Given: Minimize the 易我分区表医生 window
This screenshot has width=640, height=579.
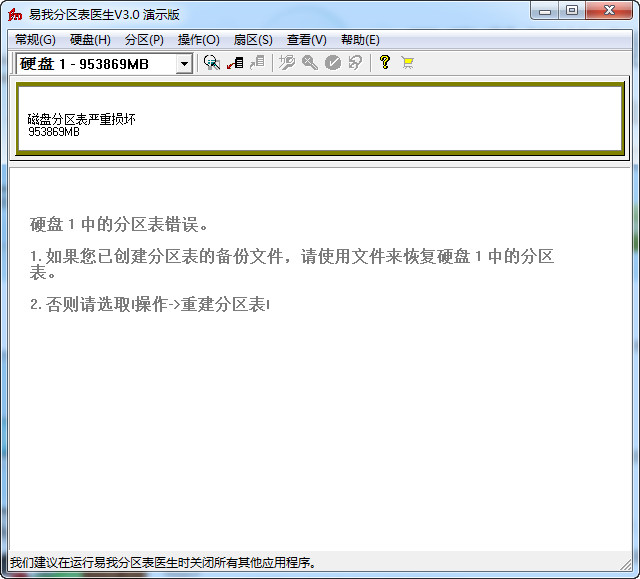Looking at the screenshot, I should coord(545,11).
